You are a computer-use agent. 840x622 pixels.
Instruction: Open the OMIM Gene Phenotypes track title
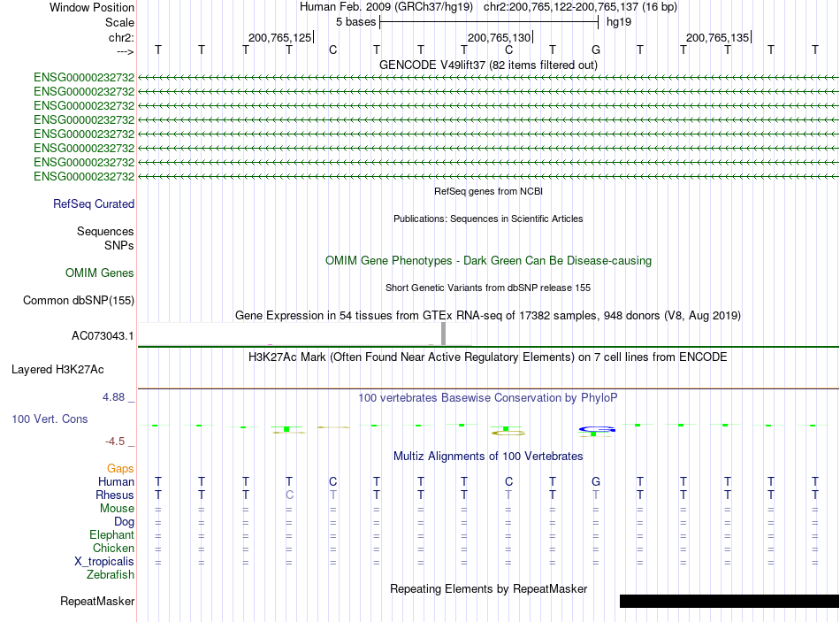coord(489,261)
